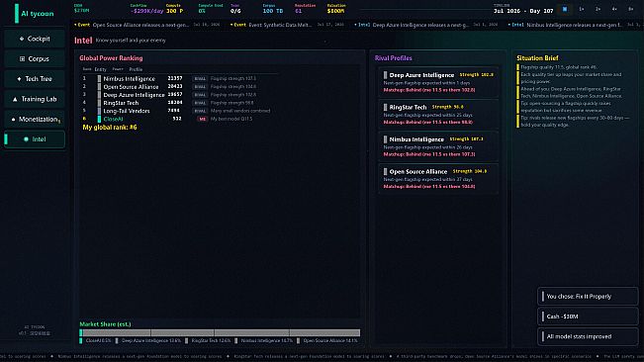This screenshot has height=362, width=644.
Task: Click the Profile column header
Action: point(136,69)
